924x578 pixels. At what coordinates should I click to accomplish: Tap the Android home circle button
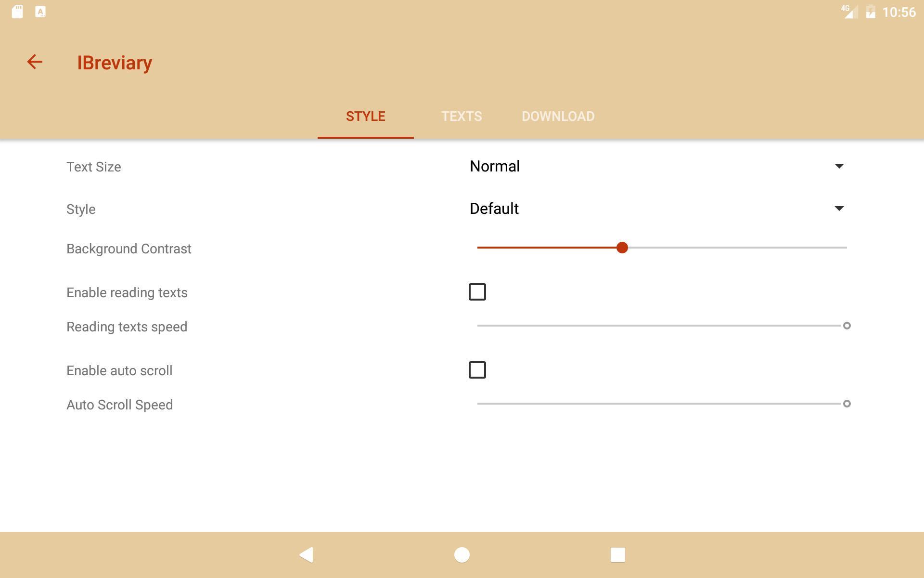(x=462, y=555)
